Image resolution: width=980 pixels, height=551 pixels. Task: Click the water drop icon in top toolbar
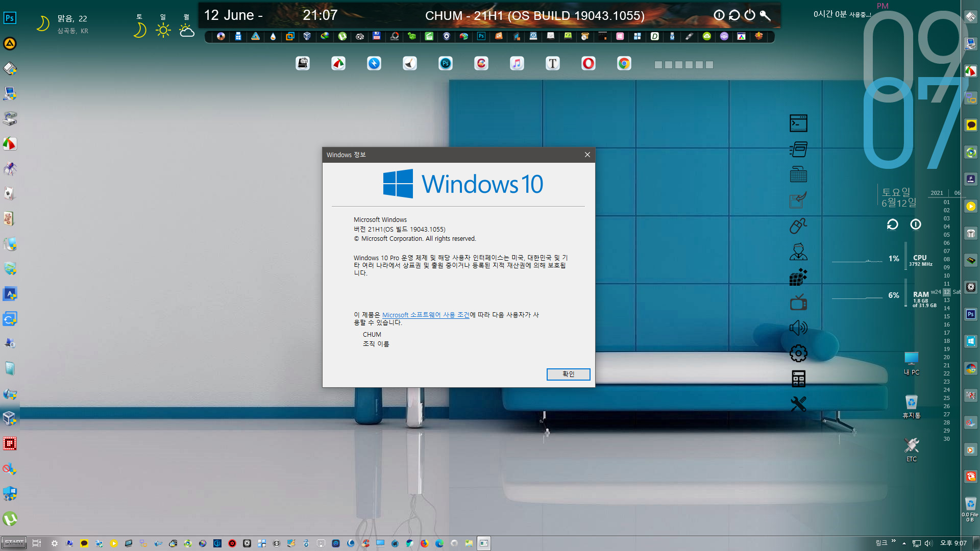273,36
